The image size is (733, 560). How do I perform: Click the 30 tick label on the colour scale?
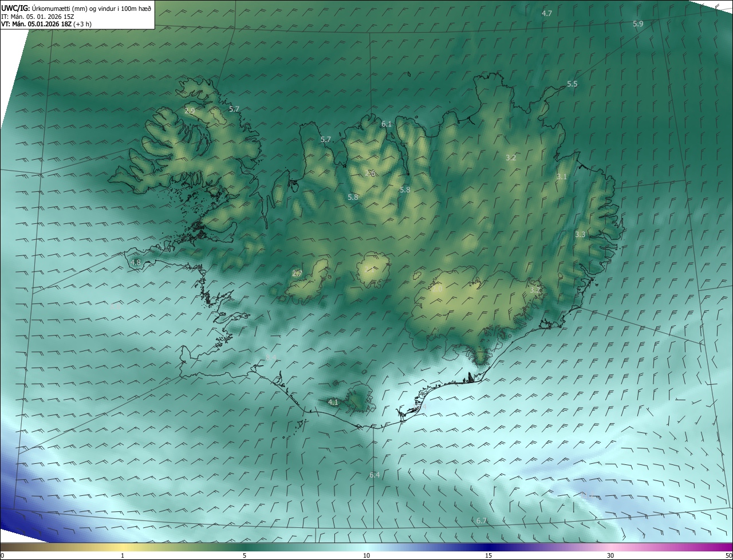tap(610, 555)
